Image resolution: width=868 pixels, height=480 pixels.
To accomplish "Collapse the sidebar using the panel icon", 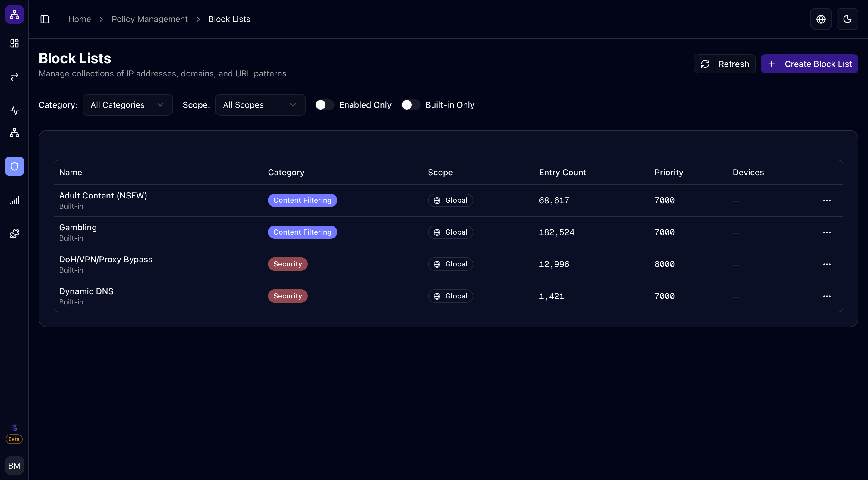I will point(44,19).
